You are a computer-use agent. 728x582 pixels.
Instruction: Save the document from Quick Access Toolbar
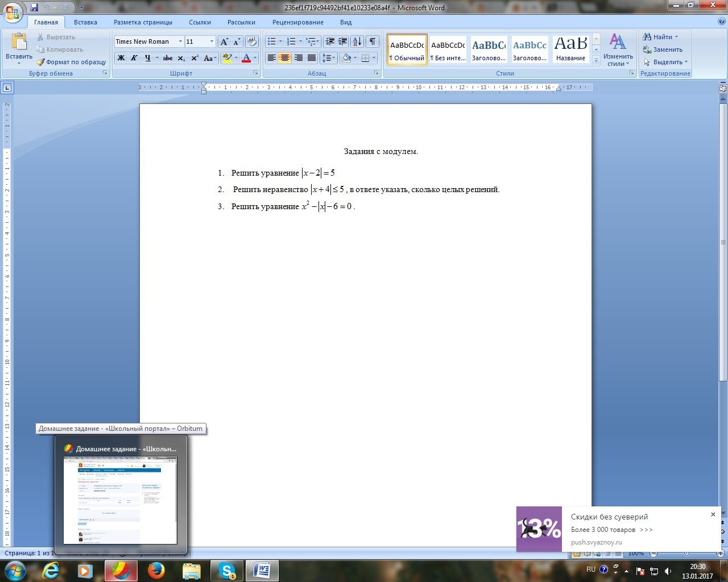click(x=34, y=7)
